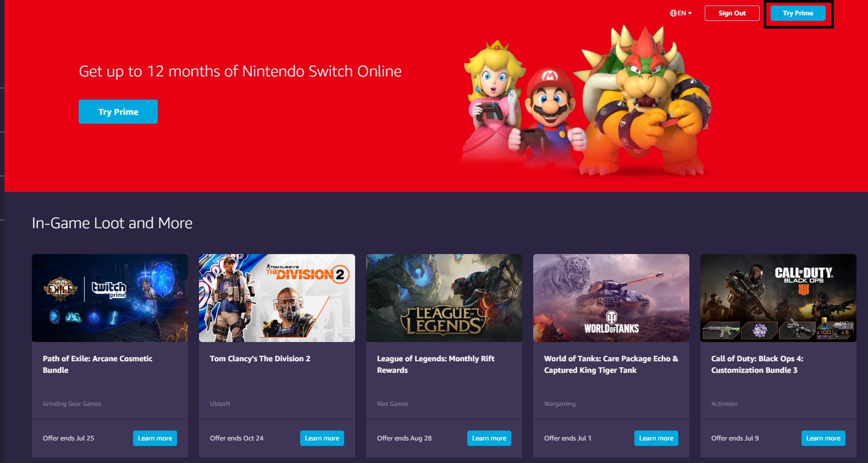Select Call of Duty: Black Ops 4 title
868x463 pixels.
click(x=758, y=364)
